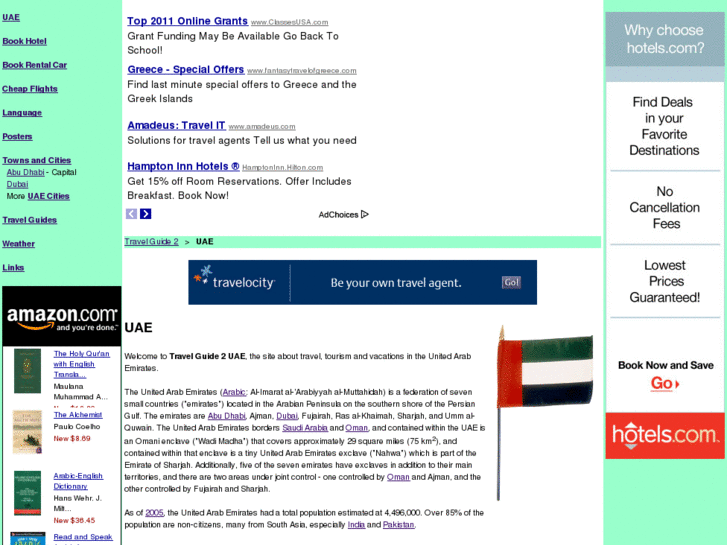Open Links sidebar link
The width and height of the screenshot is (727, 545).
point(13,268)
